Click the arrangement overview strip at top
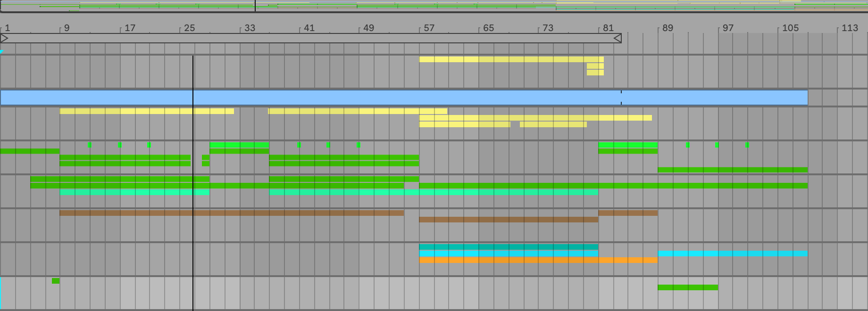This screenshot has width=868, height=311. (x=434, y=6)
